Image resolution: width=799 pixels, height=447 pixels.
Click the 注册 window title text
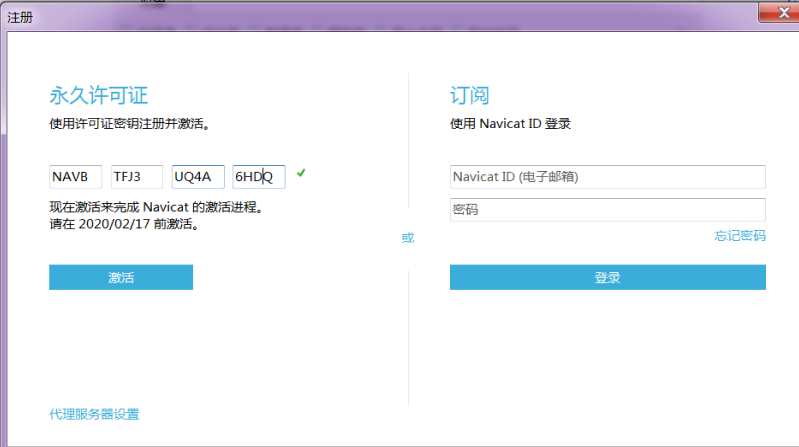click(20, 17)
